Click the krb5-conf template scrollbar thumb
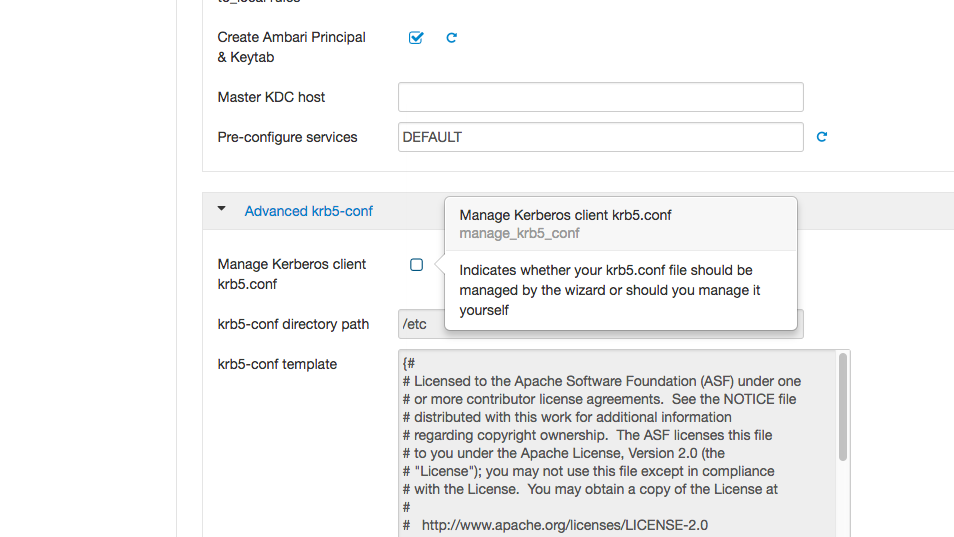 [843, 407]
